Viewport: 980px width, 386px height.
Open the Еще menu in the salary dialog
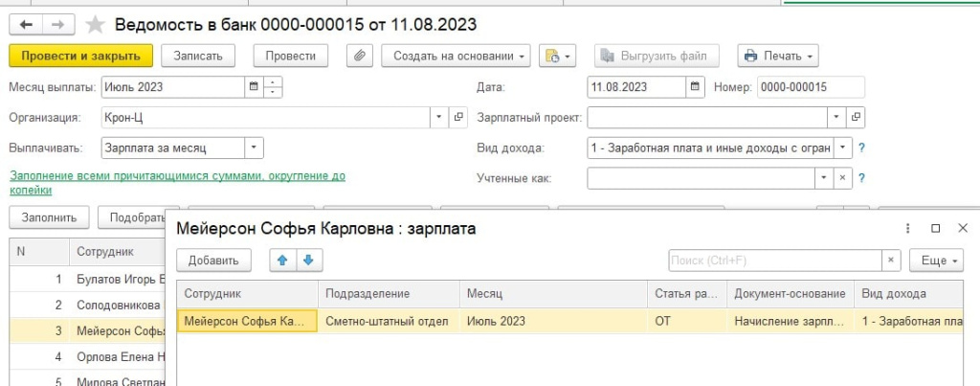point(936,261)
